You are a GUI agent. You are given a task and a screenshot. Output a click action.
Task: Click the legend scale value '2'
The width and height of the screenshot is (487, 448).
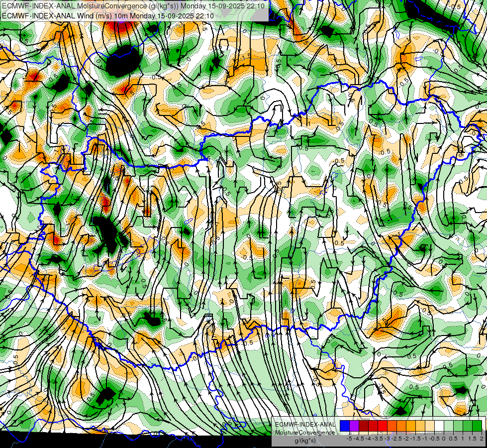tap(482, 439)
